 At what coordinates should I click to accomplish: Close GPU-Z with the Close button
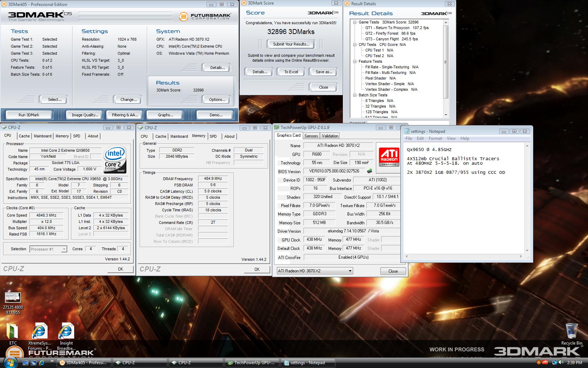pos(393,271)
